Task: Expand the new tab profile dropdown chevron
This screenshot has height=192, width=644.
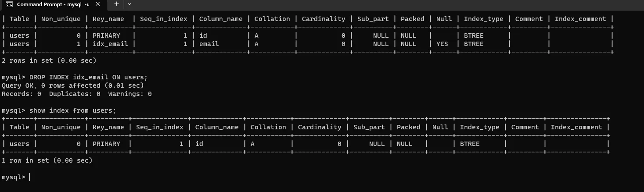Action: [x=129, y=4]
